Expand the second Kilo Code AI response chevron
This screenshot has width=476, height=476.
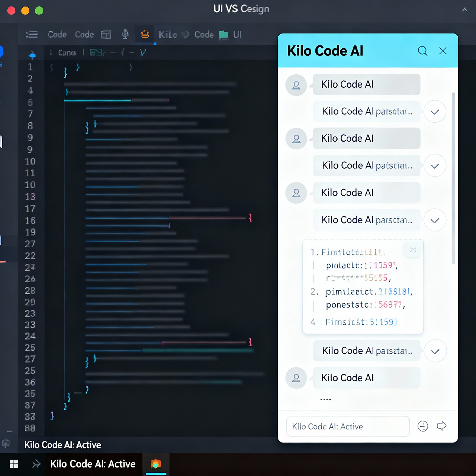435,165
